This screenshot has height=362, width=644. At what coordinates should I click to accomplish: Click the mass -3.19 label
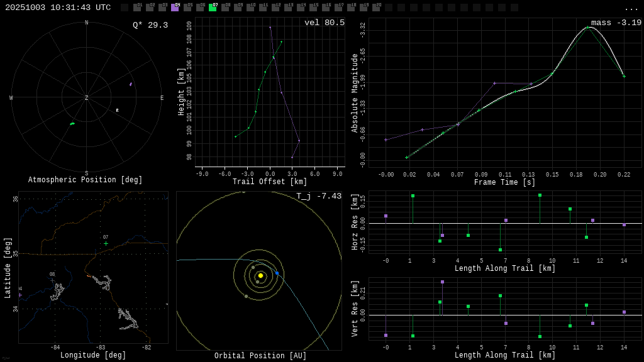click(x=616, y=23)
